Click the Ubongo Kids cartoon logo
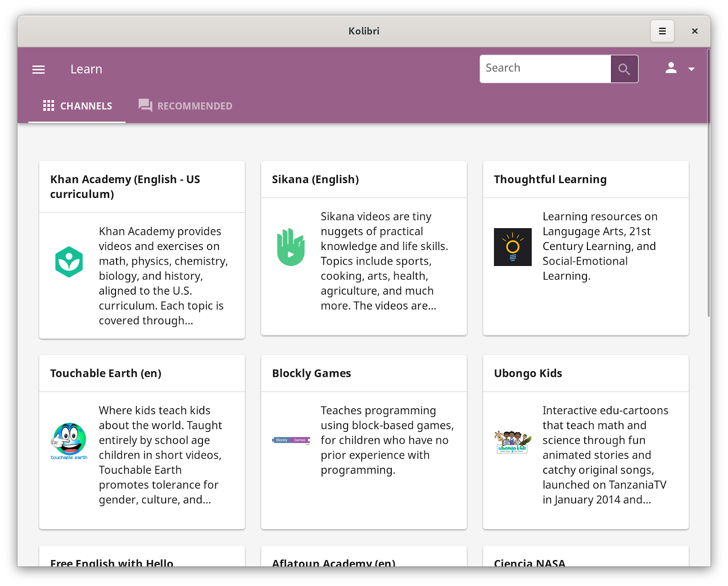Viewport: 728px width, 586px height. tap(513, 442)
